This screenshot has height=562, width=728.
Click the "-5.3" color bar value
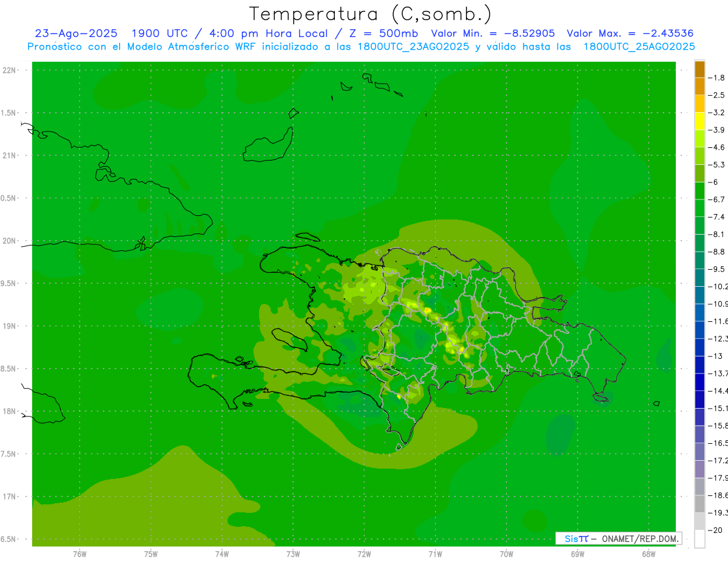716,164
